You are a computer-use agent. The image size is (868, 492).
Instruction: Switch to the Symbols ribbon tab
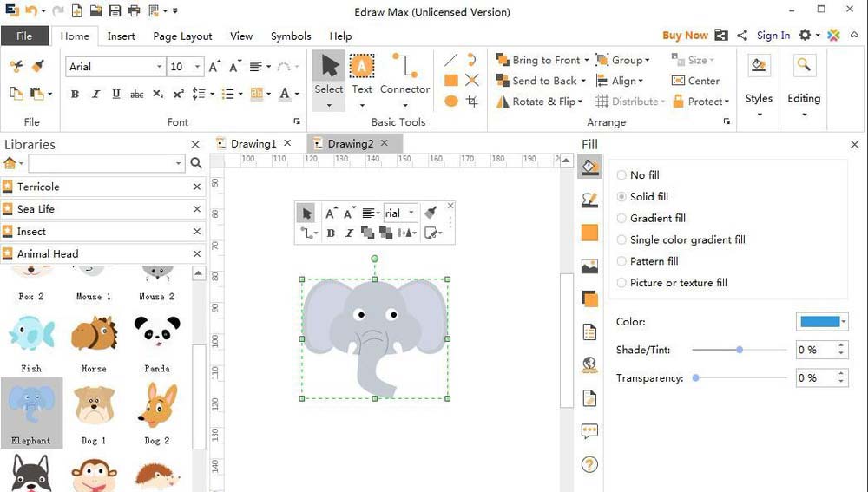tap(291, 36)
